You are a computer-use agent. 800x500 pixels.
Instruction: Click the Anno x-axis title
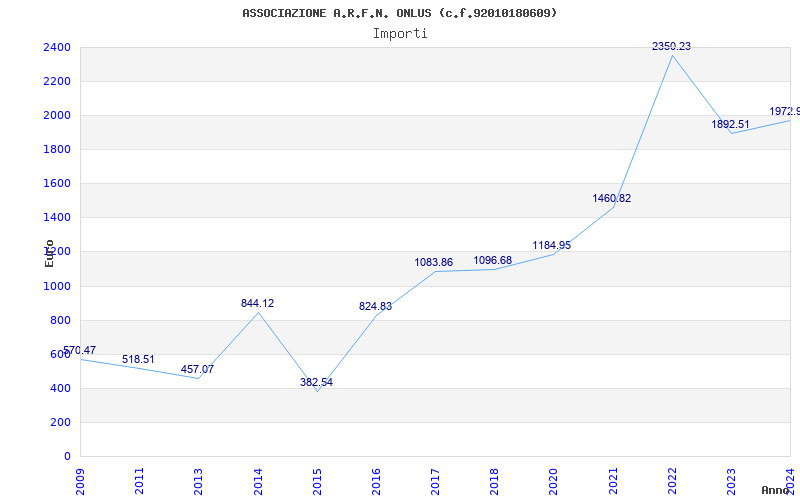click(776, 490)
